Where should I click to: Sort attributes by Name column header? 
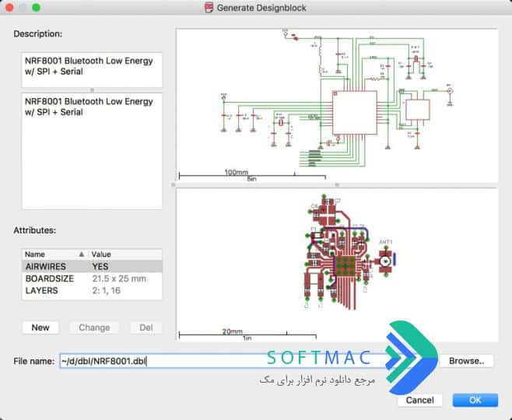[x=54, y=254]
